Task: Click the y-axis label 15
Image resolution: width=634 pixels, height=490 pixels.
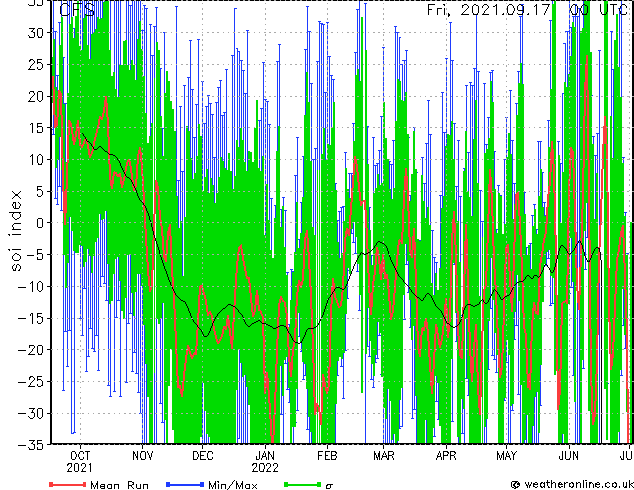Action: coord(37,128)
